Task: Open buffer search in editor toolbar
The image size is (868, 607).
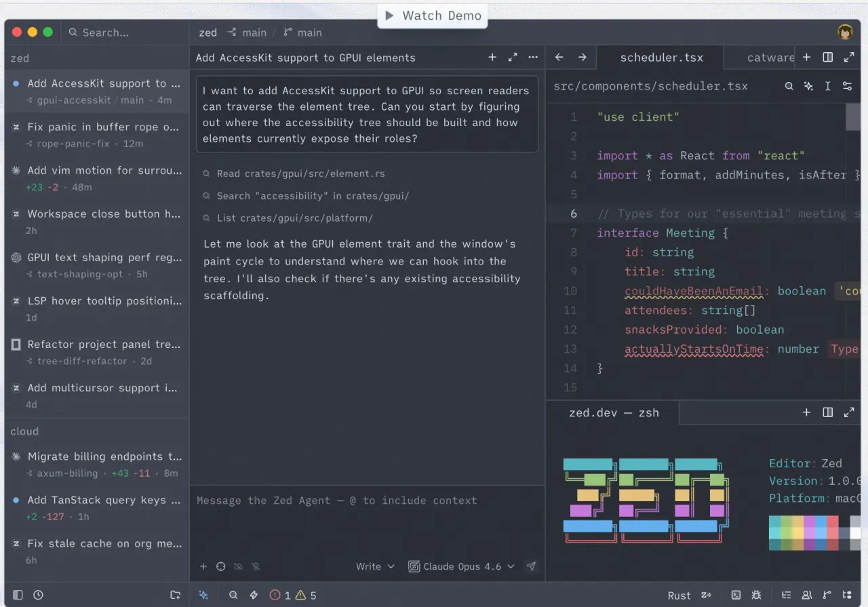Action: tap(789, 86)
